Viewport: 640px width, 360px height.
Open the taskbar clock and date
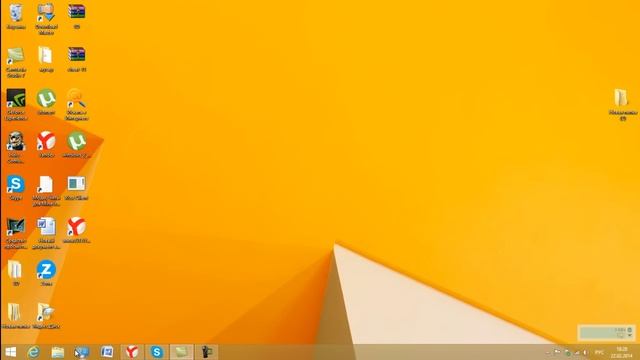coord(622,352)
